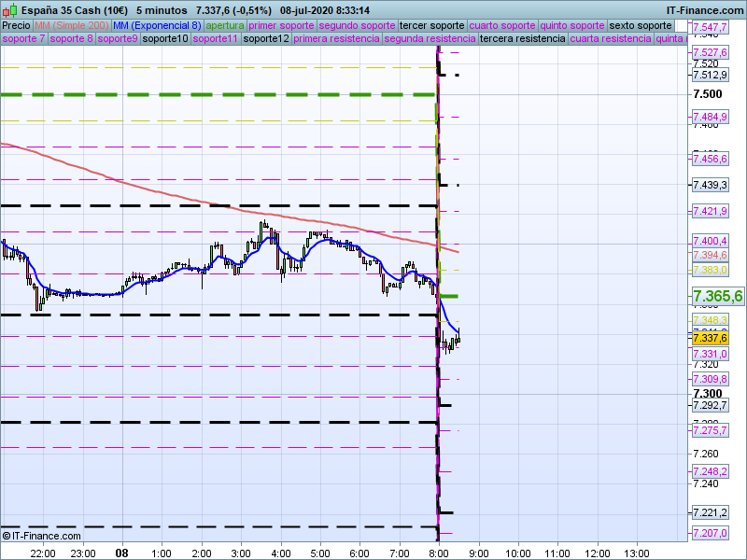This screenshot has width=747, height=560.
Task: Open the 'primer soporte' indicator label
Action: [282, 25]
